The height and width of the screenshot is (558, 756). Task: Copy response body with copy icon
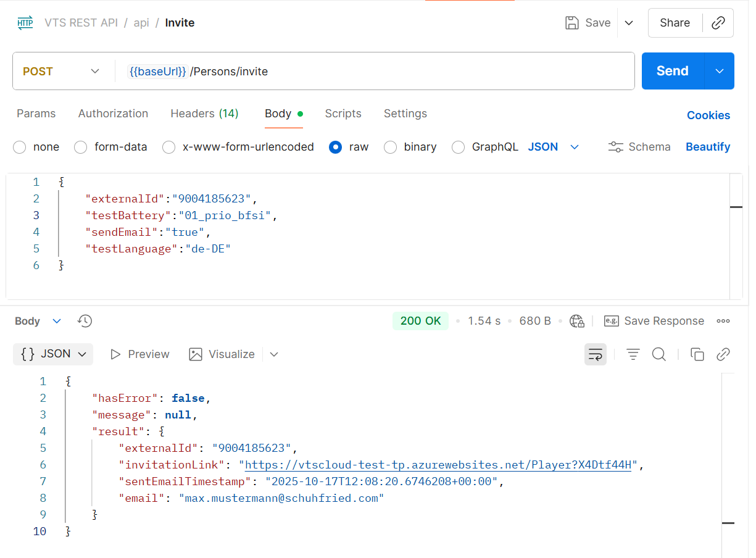(x=697, y=354)
